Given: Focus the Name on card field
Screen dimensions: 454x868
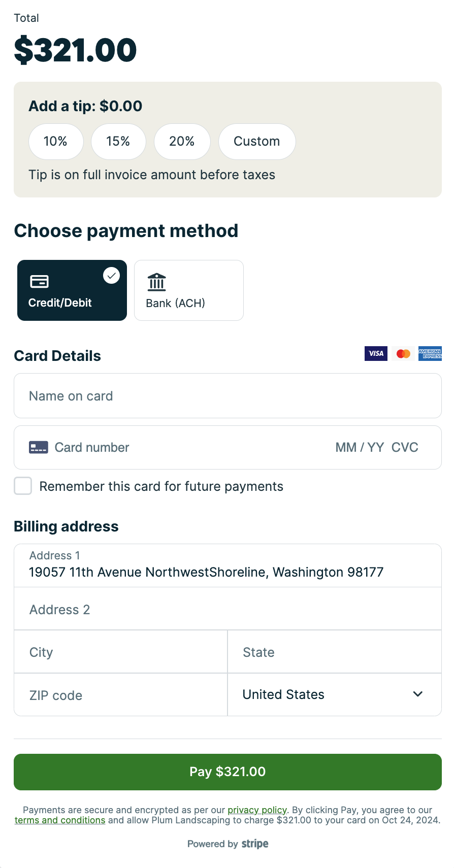Looking at the screenshot, I should pyautogui.click(x=228, y=396).
